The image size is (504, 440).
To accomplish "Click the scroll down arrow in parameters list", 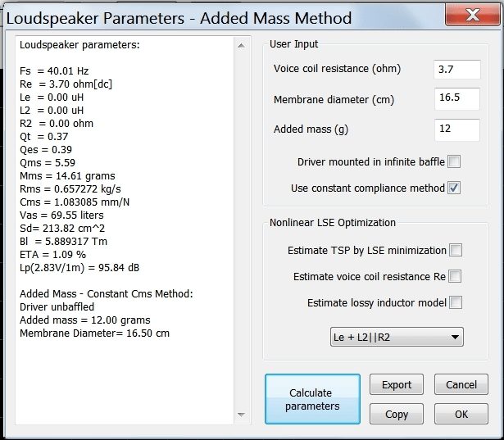I will click(241, 415).
